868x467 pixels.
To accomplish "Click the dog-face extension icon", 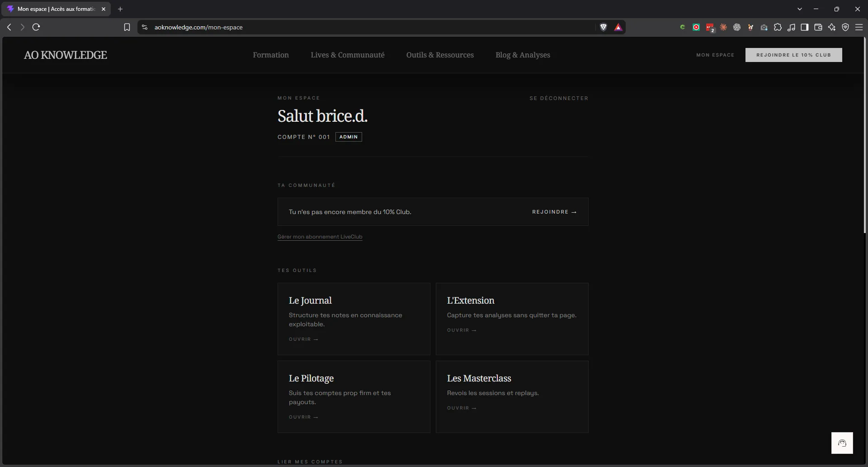I will (x=750, y=27).
